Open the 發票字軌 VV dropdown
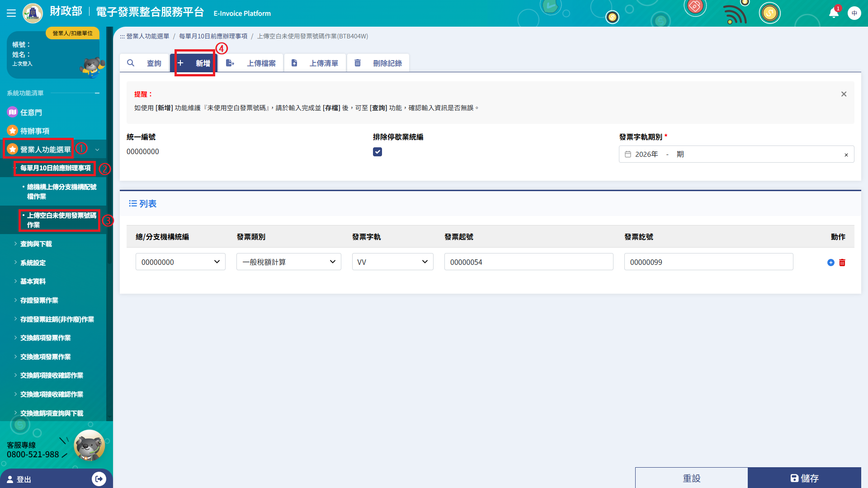The width and height of the screenshot is (868, 488). pyautogui.click(x=392, y=262)
